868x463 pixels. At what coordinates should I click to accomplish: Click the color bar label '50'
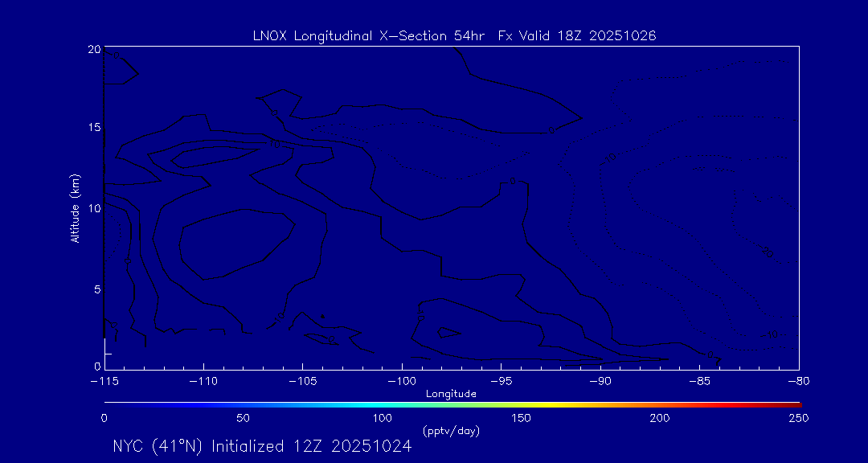(x=243, y=418)
